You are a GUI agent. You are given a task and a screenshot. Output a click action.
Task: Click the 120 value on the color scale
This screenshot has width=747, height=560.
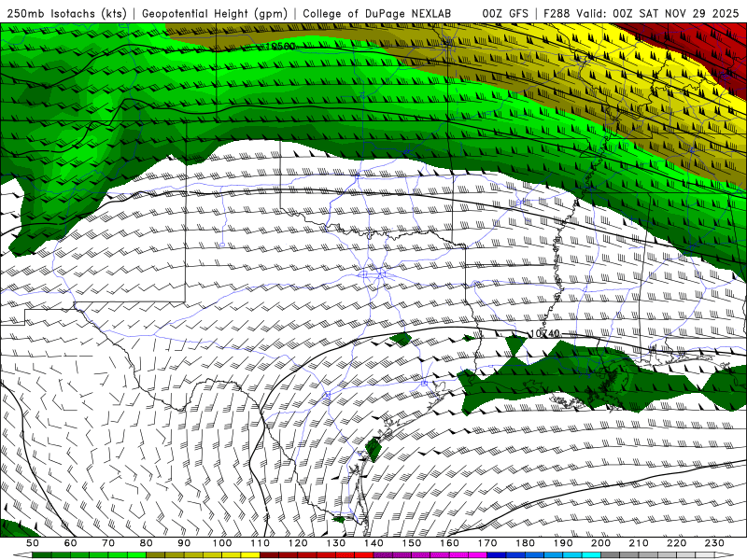pos(298,543)
